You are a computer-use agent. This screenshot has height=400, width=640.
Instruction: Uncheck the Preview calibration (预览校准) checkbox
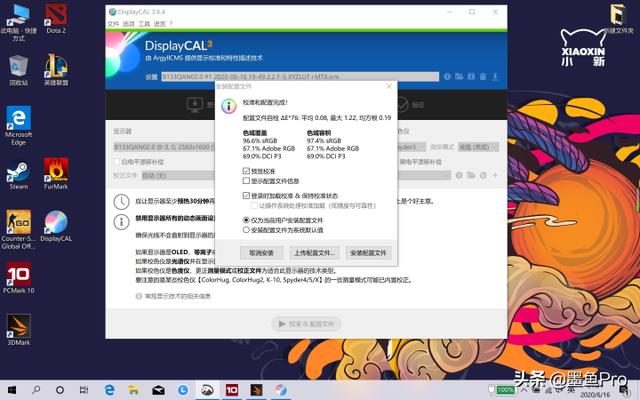(246, 171)
